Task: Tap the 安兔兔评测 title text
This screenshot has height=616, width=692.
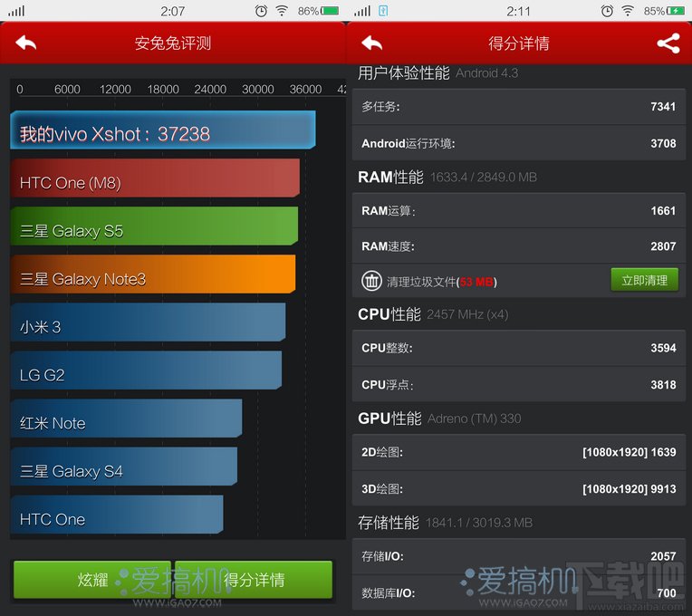Action: (x=173, y=43)
